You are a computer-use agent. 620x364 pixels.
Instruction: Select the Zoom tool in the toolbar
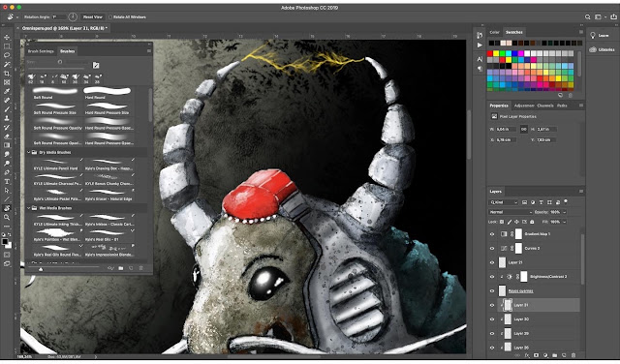(7, 218)
